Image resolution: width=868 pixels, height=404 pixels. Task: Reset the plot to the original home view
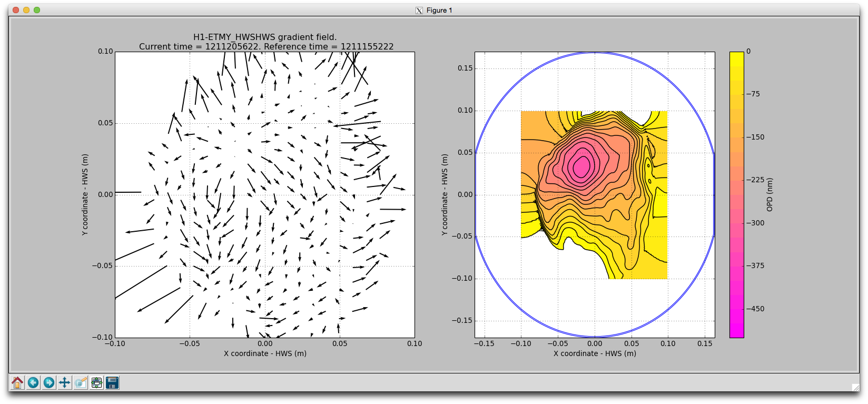click(x=17, y=382)
